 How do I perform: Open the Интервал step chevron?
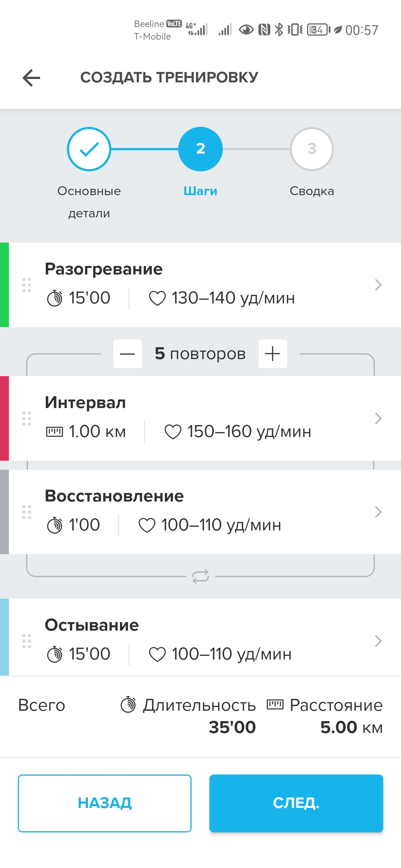pos(378,418)
